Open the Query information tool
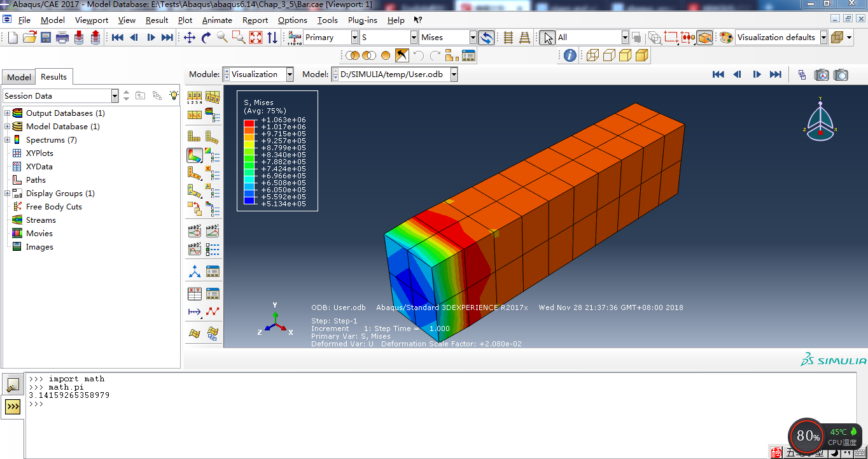The image size is (868, 459). [x=569, y=55]
